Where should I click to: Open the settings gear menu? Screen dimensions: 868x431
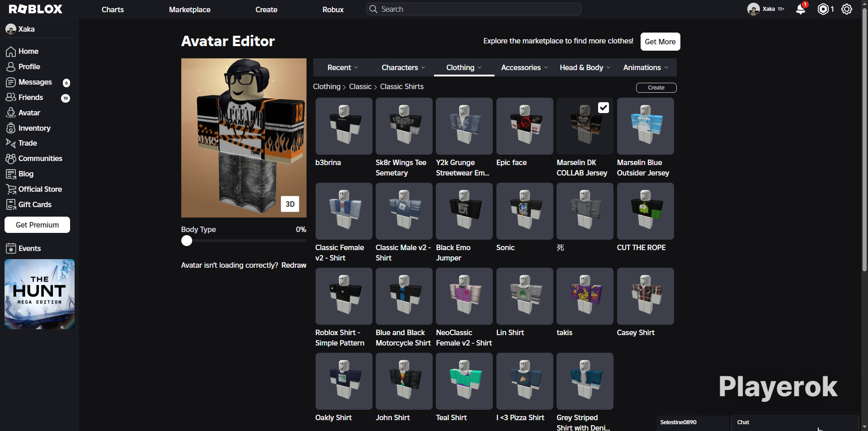[847, 9]
